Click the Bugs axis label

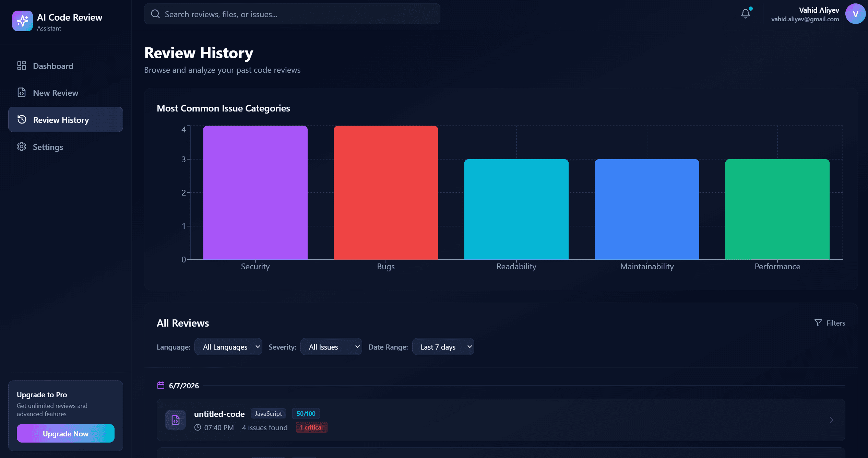386,267
